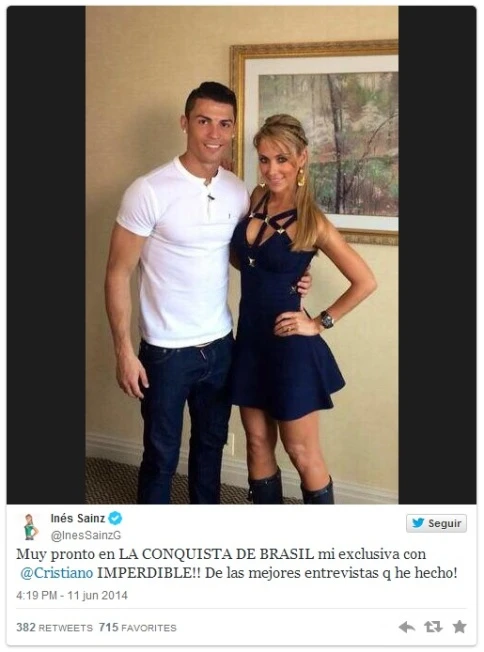Visit the @InesSainzG handle
Screen dimensions: 484x652
pos(86,536)
